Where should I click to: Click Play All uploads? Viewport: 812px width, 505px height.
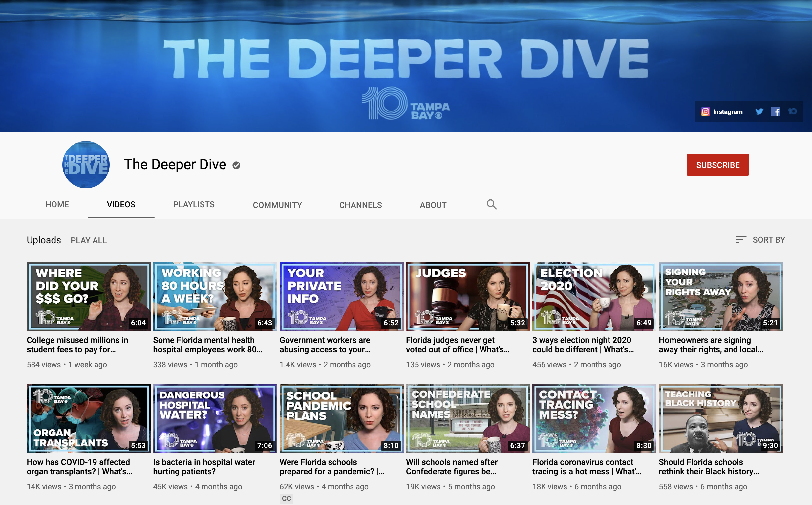89,240
